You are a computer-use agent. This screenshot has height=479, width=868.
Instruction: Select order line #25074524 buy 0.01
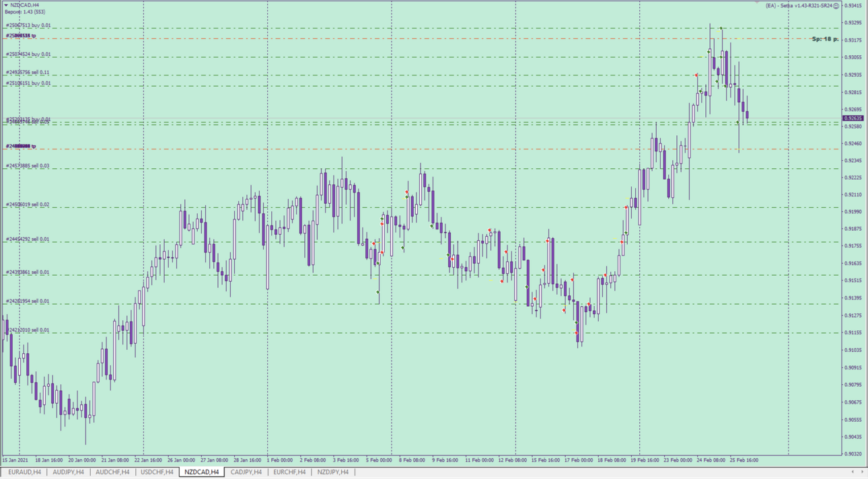tap(28, 54)
